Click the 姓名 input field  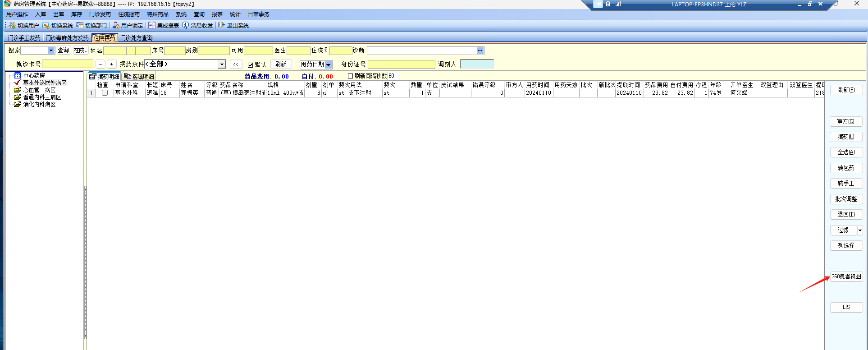114,51
